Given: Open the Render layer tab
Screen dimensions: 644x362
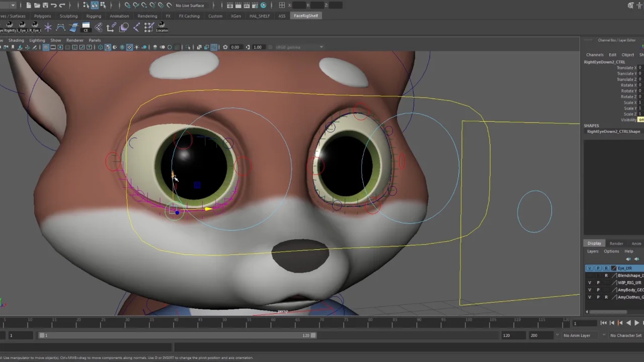Looking at the screenshot, I should tap(616, 243).
